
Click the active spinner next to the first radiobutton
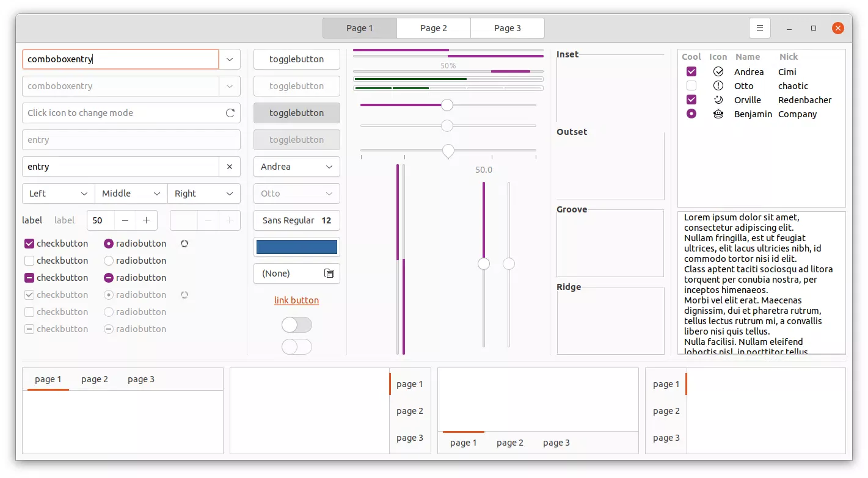(184, 244)
